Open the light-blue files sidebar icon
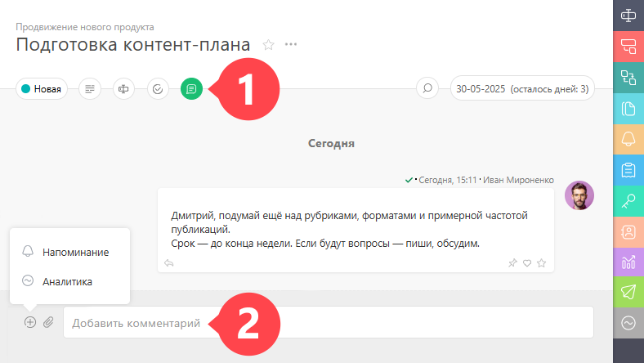Image resolution: width=644 pixels, height=363 pixels. pyautogui.click(x=628, y=109)
